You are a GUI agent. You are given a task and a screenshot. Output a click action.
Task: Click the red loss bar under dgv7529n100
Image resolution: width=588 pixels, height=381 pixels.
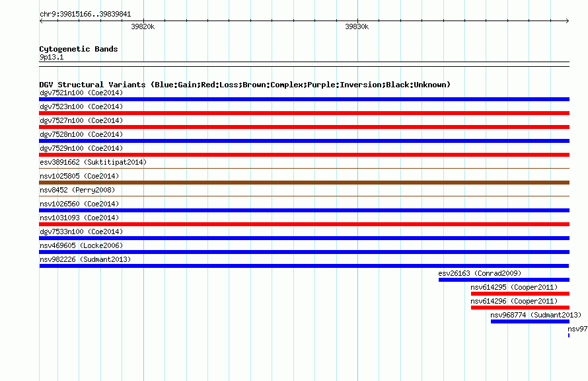point(304,155)
